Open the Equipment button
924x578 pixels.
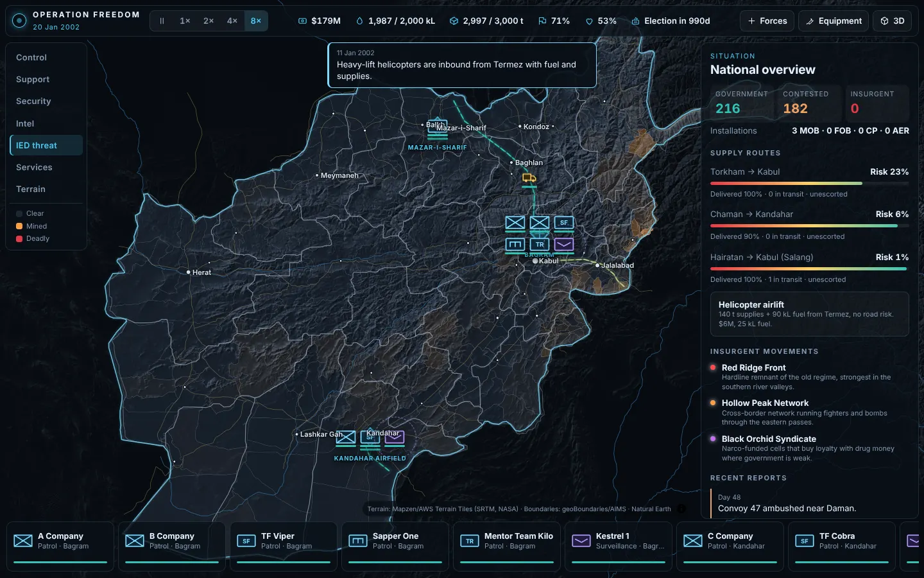coord(834,21)
